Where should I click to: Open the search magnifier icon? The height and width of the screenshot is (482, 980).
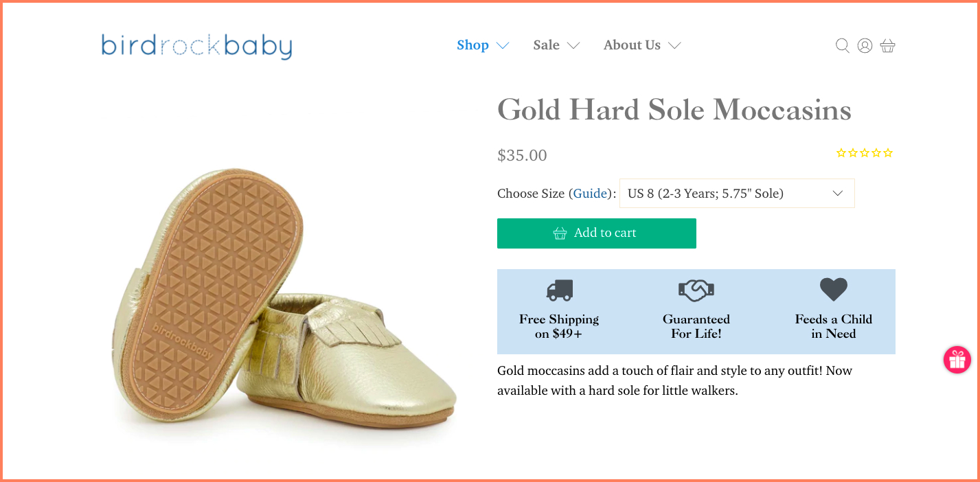pyautogui.click(x=842, y=46)
